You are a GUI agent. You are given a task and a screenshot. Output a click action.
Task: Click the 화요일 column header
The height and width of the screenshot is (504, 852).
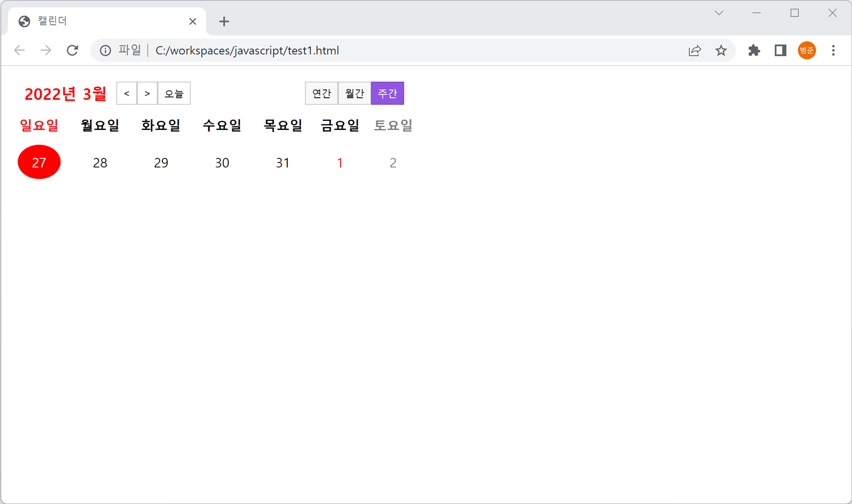pyautogui.click(x=161, y=126)
